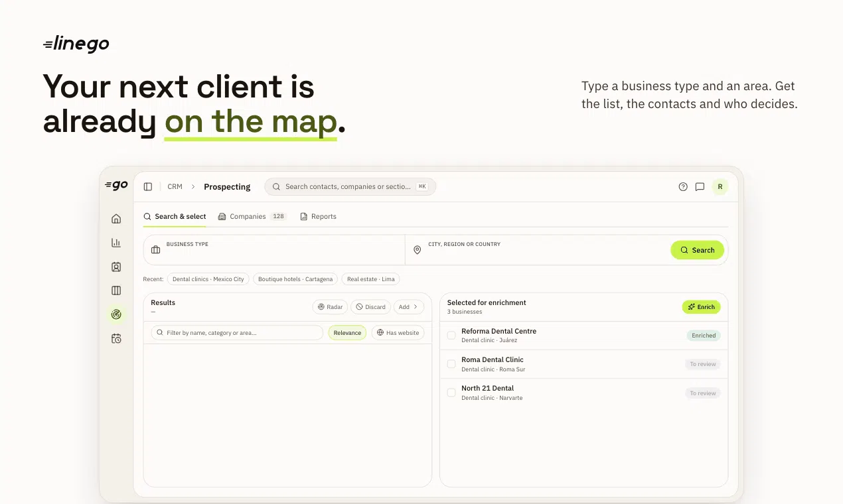Select the radar prospecting icon in sidebar

click(x=116, y=314)
